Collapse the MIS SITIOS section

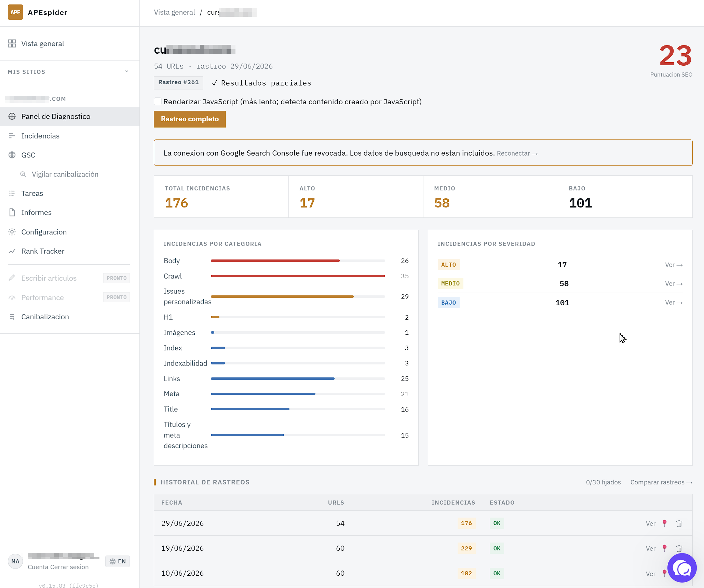[126, 71]
